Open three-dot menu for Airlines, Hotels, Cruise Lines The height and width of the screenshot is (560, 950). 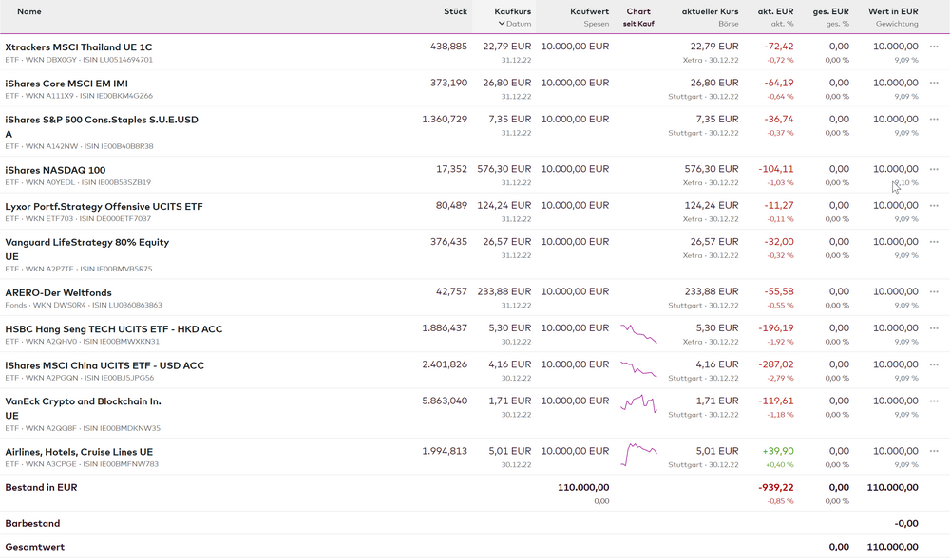934,452
